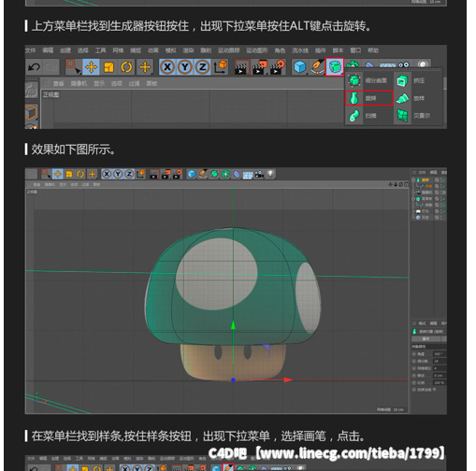Click the 细分数 value field

[x=439, y=362]
